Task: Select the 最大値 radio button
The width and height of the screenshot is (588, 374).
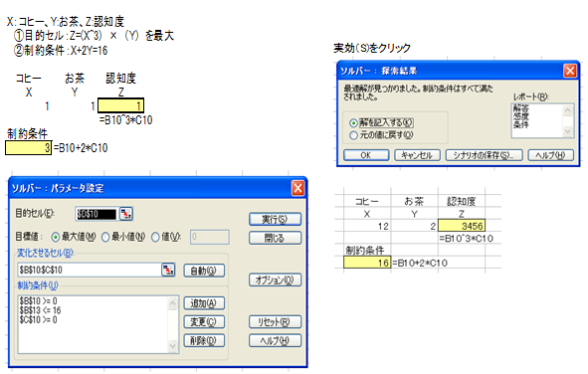Action: click(x=56, y=237)
